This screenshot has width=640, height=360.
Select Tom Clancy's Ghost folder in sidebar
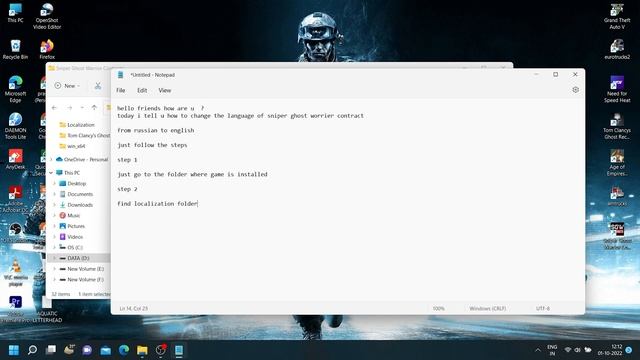[84, 136]
